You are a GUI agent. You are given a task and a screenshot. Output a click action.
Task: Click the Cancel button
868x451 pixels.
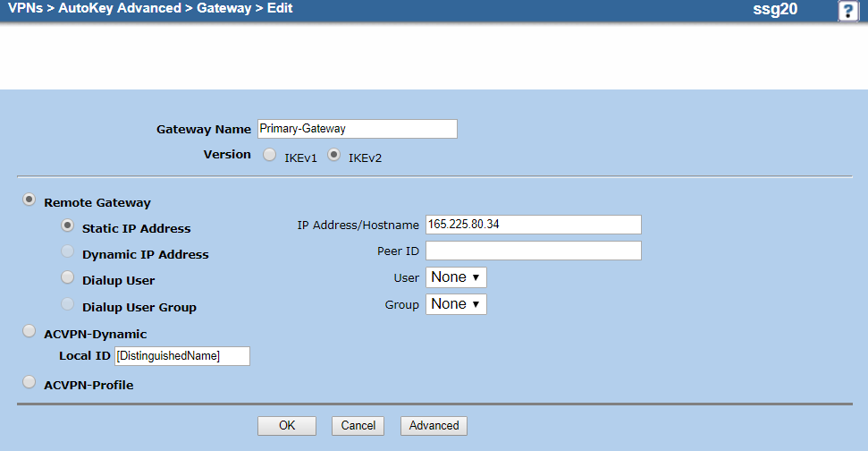(x=358, y=426)
